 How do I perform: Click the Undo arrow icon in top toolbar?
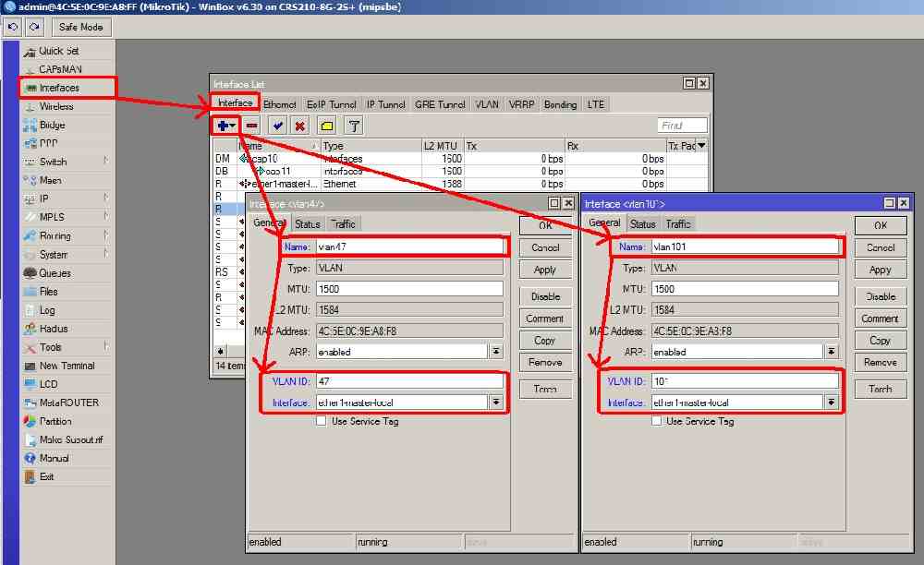coord(12,28)
